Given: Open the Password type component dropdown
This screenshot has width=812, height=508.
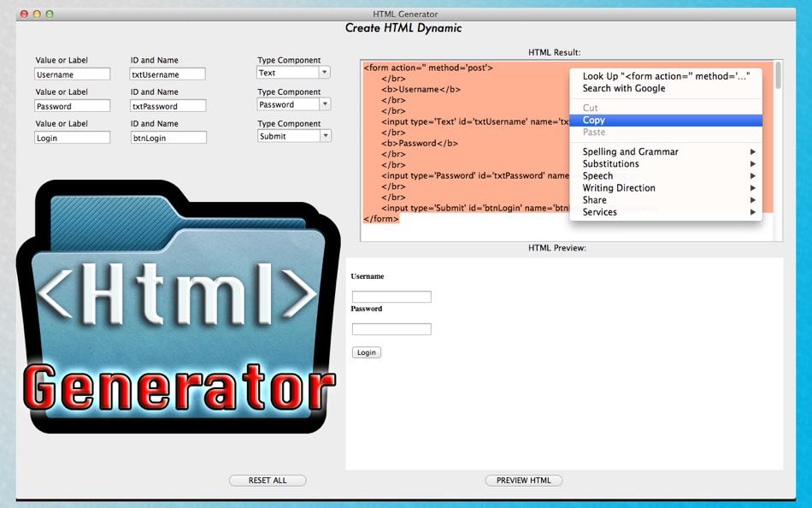Looking at the screenshot, I should [294, 104].
